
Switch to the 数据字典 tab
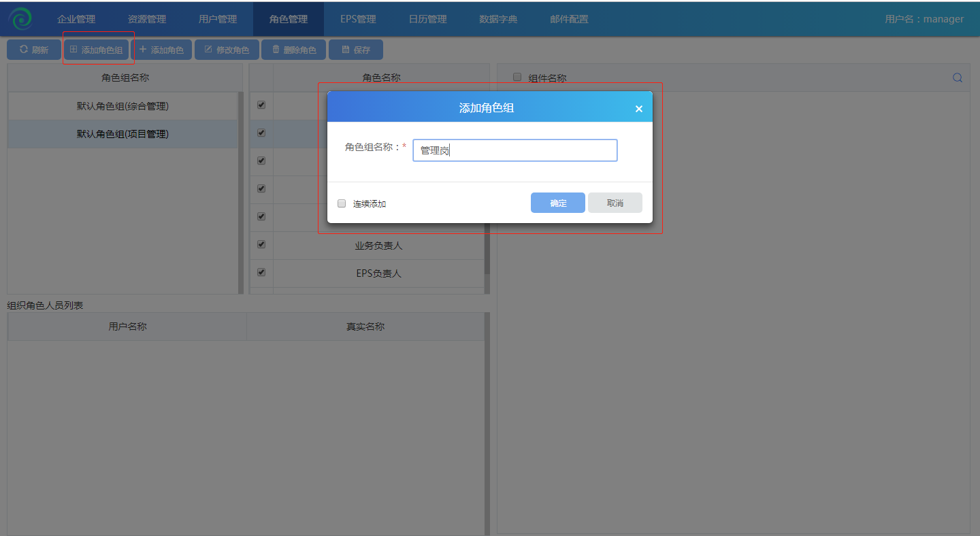498,19
